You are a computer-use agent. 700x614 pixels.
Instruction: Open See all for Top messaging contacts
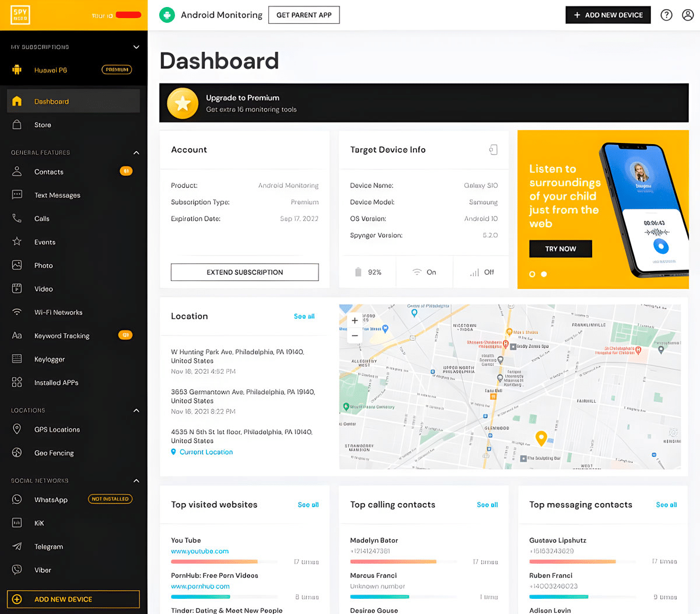(x=666, y=505)
